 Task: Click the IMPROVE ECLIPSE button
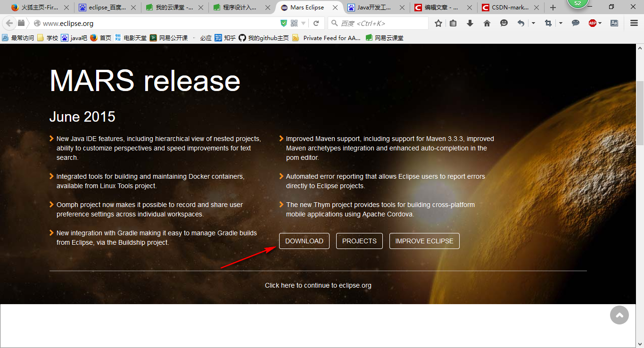pos(424,241)
